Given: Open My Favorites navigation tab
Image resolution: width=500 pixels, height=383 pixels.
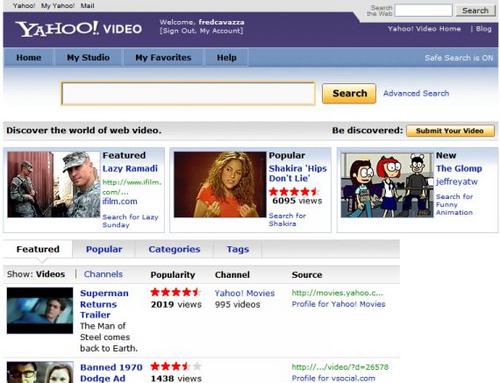Looking at the screenshot, I should [x=163, y=58].
